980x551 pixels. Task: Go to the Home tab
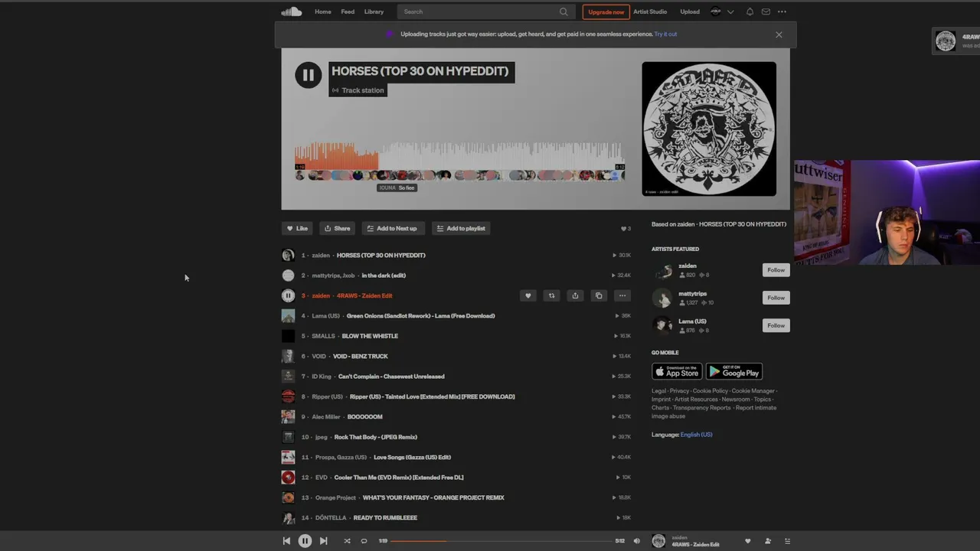(x=323, y=11)
